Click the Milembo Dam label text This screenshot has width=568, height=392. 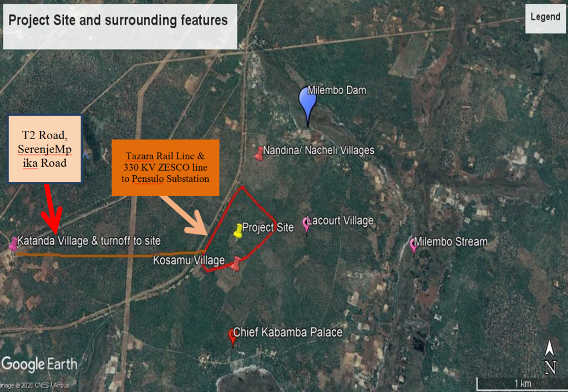click(x=337, y=90)
